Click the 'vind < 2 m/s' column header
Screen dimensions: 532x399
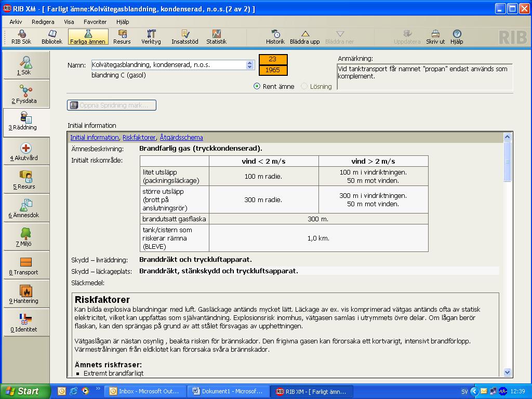click(263, 162)
